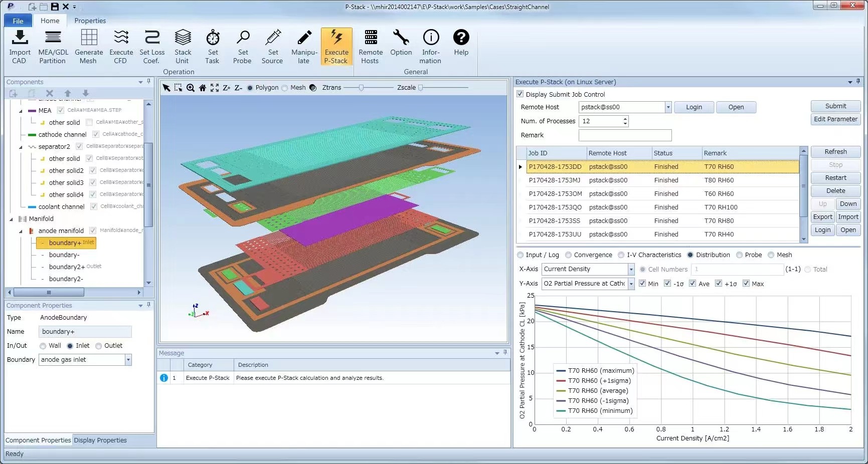Image resolution: width=868 pixels, height=464 pixels.
Task: Open the Y-Axis variable dropdown
Action: tap(631, 284)
